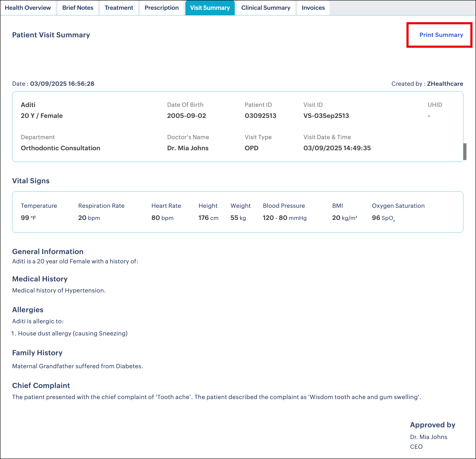This screenshot has height=459, width=476.
Task: Click the Vital Signs section heading
Action: (x=31, y=181)
